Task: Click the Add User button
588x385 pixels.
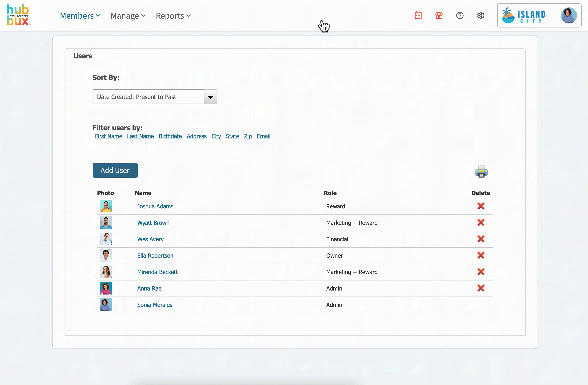Action: point(115,170)
